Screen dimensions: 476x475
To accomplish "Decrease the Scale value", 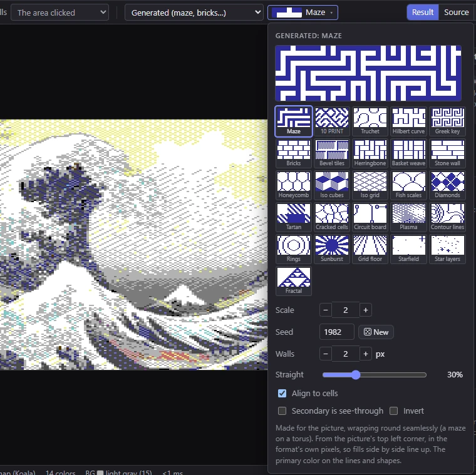I will pos(326,310).
